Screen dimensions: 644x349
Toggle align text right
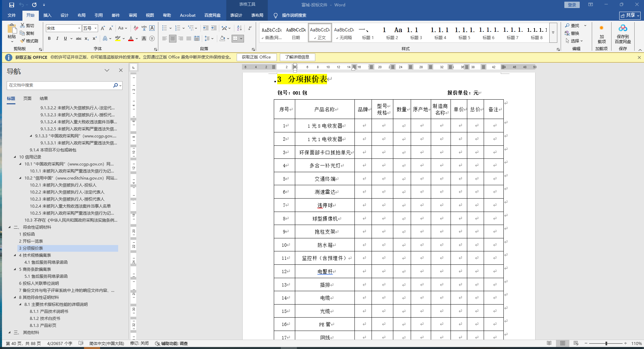pos(181,38)
